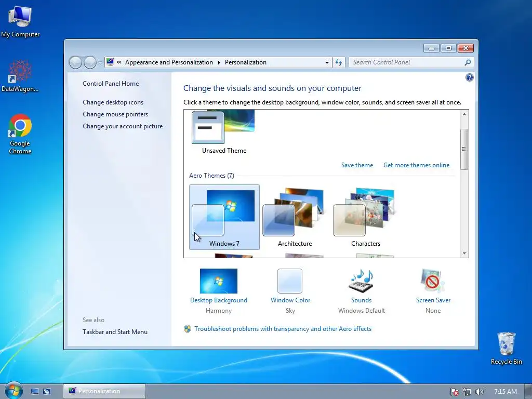
Task: Click the Refresh button in address bar
Action: 339,62
